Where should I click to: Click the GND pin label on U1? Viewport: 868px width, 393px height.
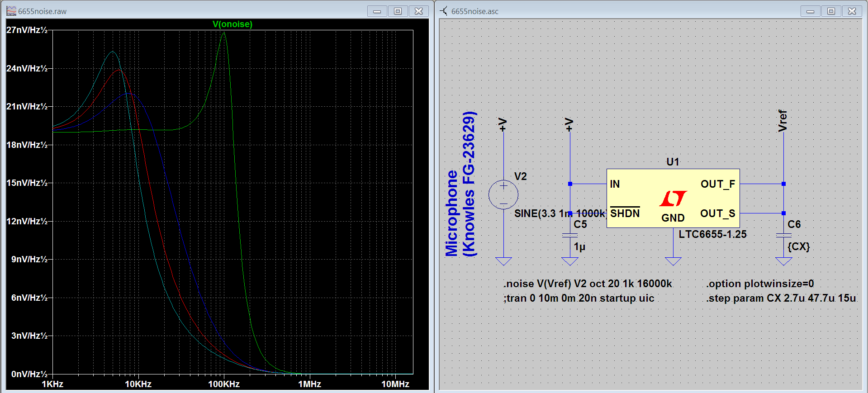pos(673,218)
